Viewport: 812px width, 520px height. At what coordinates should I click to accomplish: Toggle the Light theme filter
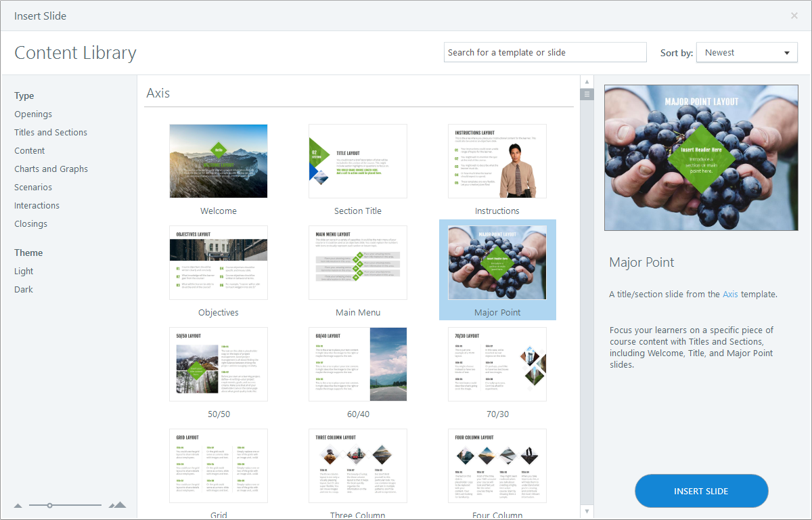click(24, 271)
